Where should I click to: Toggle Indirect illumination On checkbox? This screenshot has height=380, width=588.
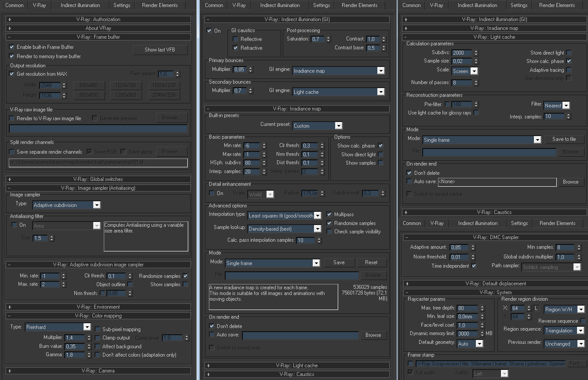pos(209,31)
